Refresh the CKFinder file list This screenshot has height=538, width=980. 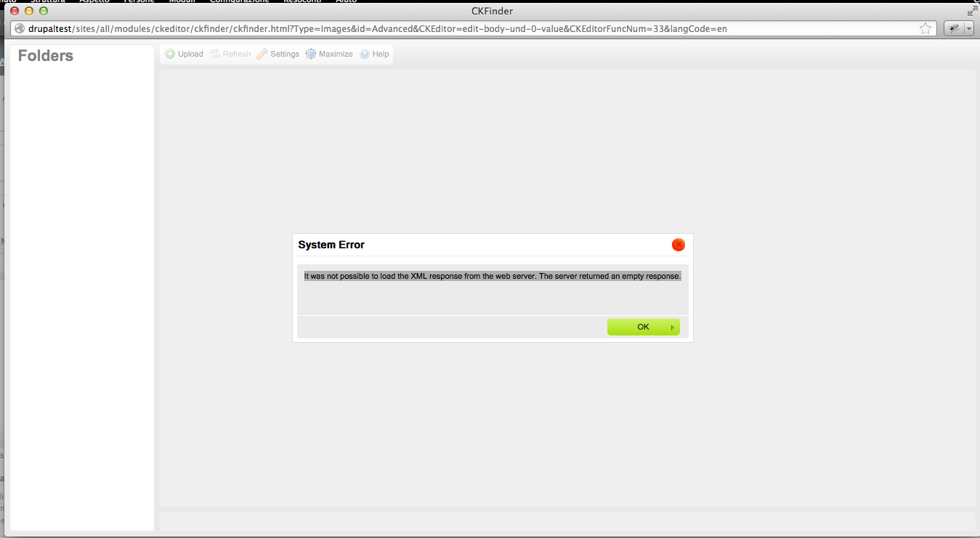coord(230,54)
